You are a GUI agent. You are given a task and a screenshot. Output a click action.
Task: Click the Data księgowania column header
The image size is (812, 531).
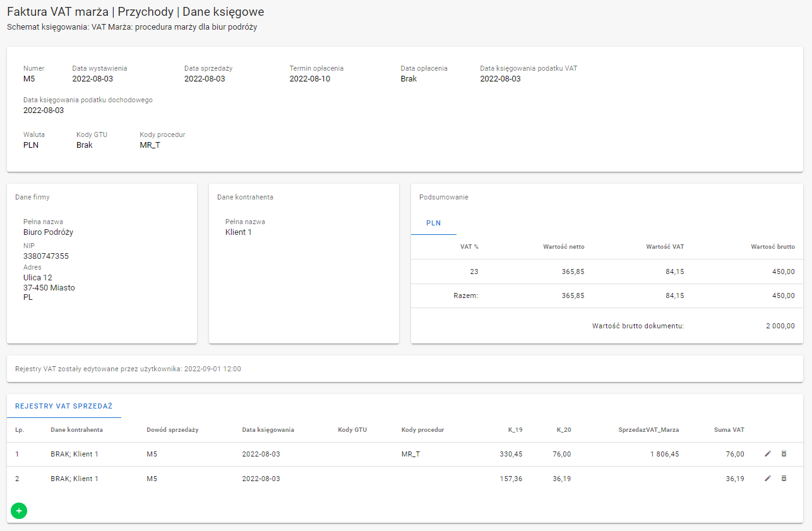[268, 430]
